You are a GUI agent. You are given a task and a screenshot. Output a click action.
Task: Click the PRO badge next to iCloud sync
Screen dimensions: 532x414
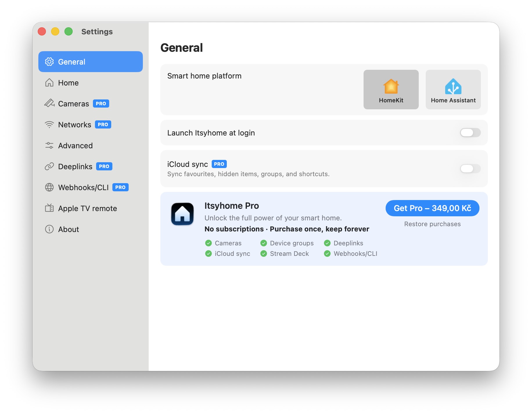pos(219,164)
